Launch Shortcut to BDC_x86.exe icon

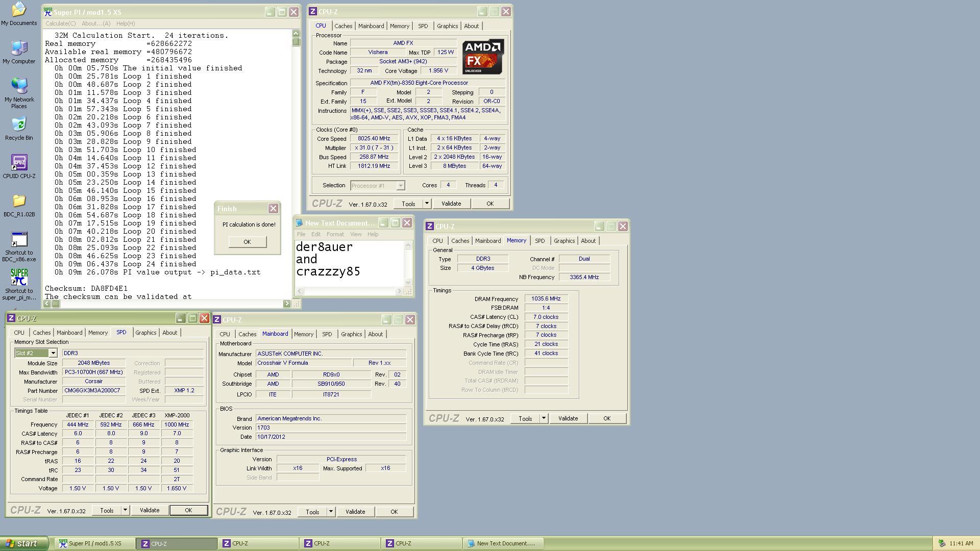point(19,246)
